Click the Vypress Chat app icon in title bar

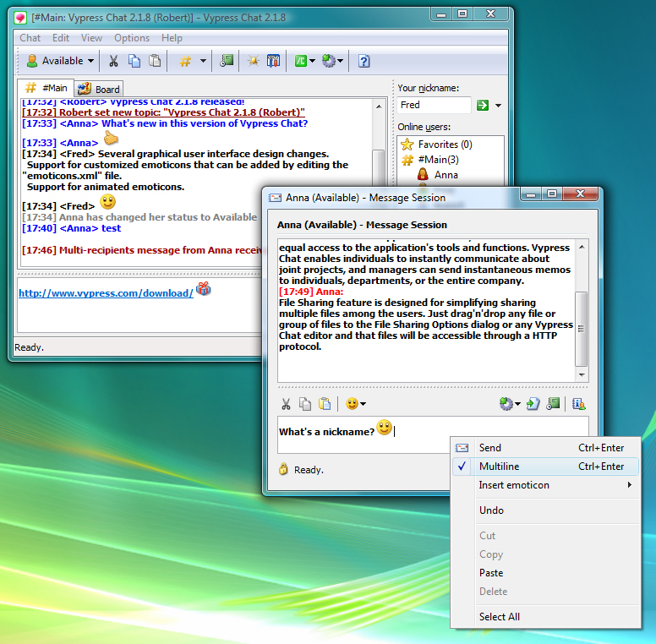click(x=20, y=18)
